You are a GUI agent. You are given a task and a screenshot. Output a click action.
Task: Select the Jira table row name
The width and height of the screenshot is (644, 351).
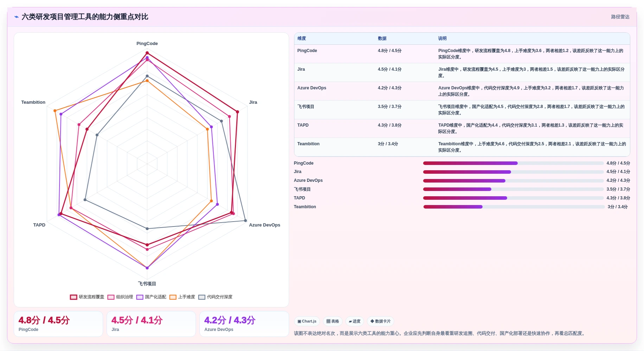click(301, 69)
